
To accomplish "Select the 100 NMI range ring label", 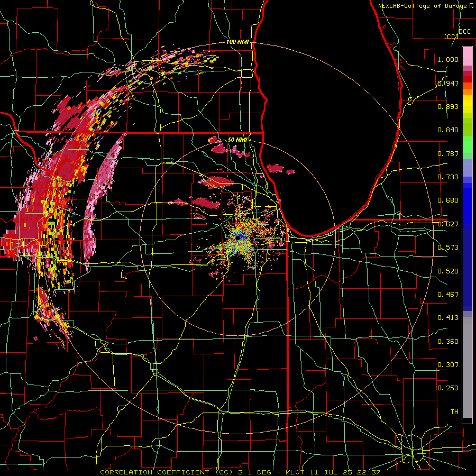I will click(x=237, y=42).
